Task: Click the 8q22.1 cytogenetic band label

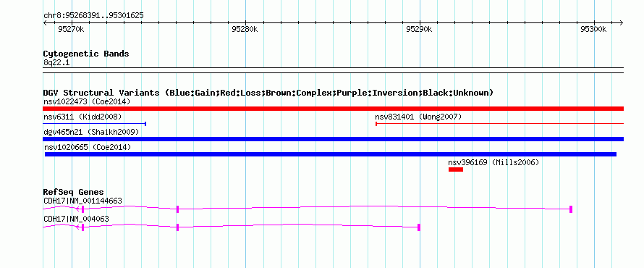Action: pos(56,62)
